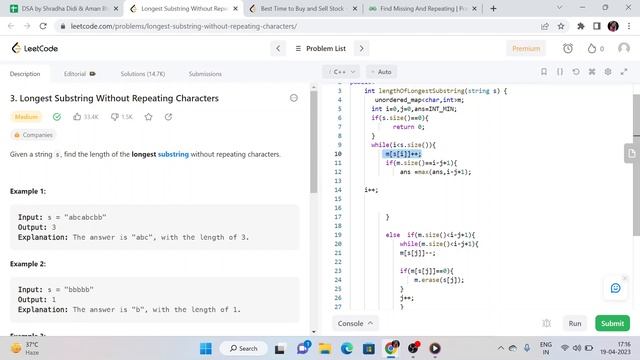Viewport: 640px width, 360px height.
Task: Open the Submissions tab
Action: [x=205, y=74]
